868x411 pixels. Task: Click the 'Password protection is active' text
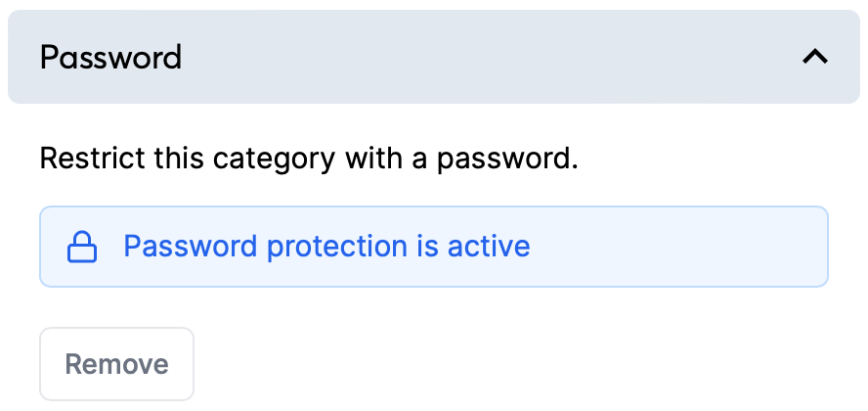[x=326, y=247]
